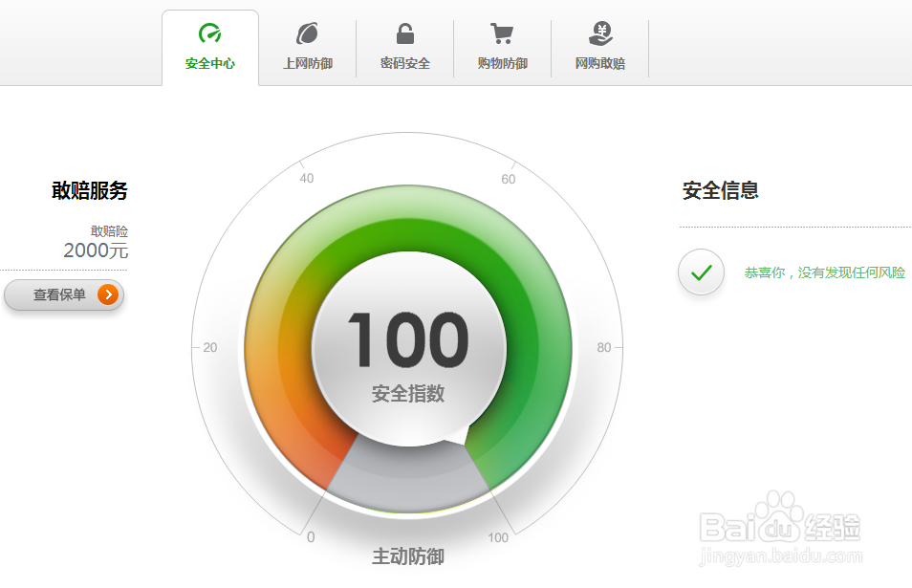Image resolution: width=912 pixels, height=588 pixels.
Task: Click the 主动防御 label below gauge
Action: (x=408, y=556)
